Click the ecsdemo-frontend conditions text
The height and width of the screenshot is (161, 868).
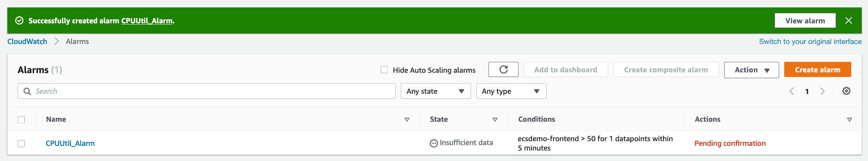click(595, 143)
